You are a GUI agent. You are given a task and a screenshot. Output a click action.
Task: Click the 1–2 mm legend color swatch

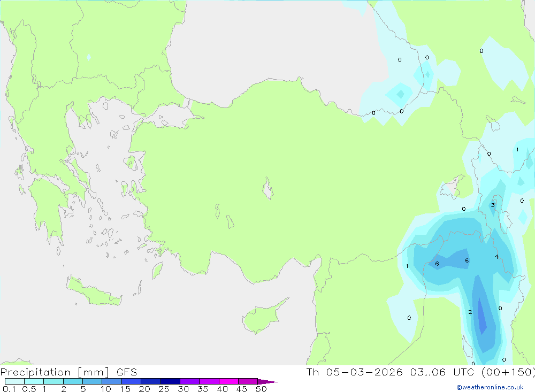click(53, 381)
